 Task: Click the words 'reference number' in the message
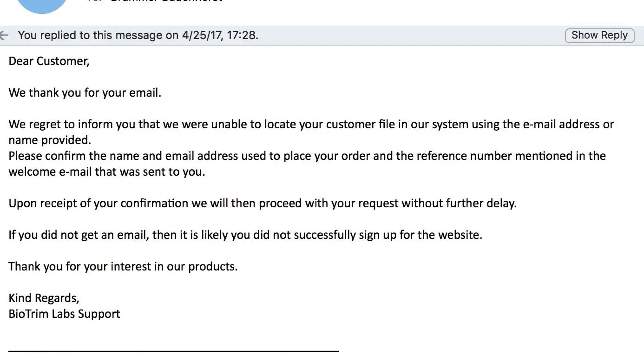click(x=469, y=156)
